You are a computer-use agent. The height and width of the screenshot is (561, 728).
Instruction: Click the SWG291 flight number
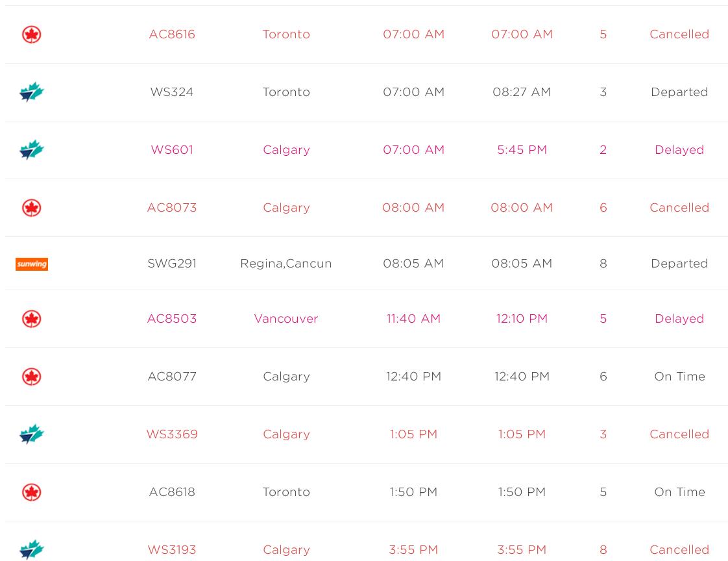point(172,264)
